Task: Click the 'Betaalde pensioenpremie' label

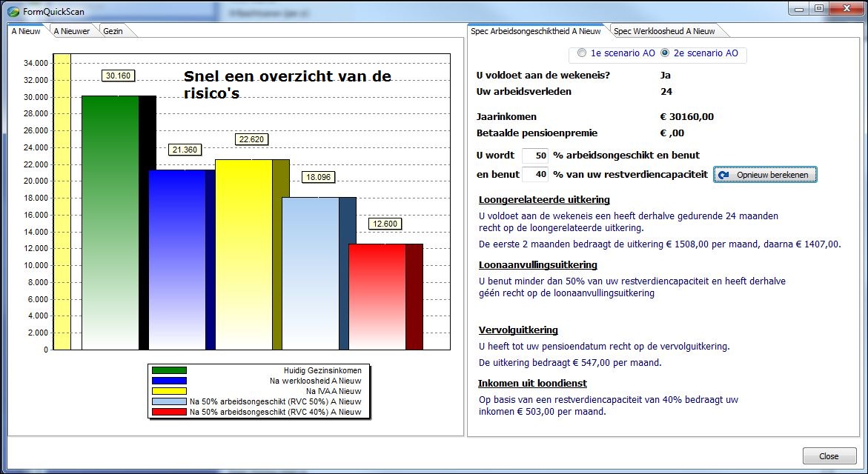Action: tap(537, 133)
